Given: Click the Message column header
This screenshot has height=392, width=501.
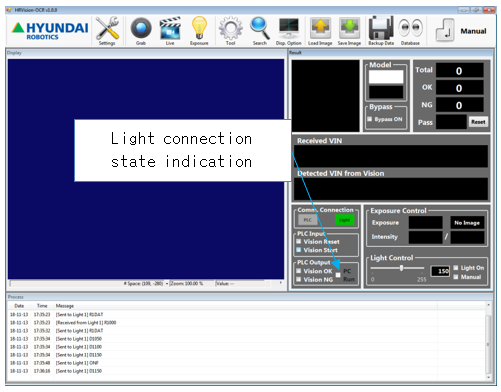Looking at the screenshot, I should pyautogui.click(x=65, y=306).
